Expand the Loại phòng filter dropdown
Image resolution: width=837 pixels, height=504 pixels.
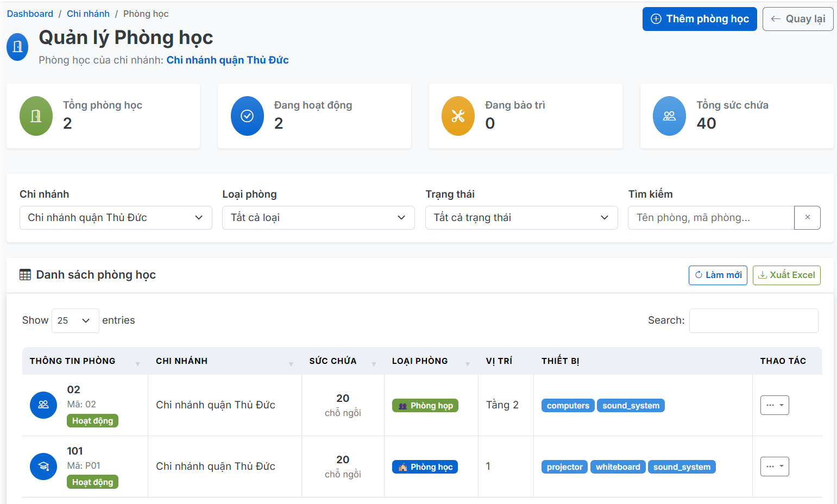tap(318, 218)
